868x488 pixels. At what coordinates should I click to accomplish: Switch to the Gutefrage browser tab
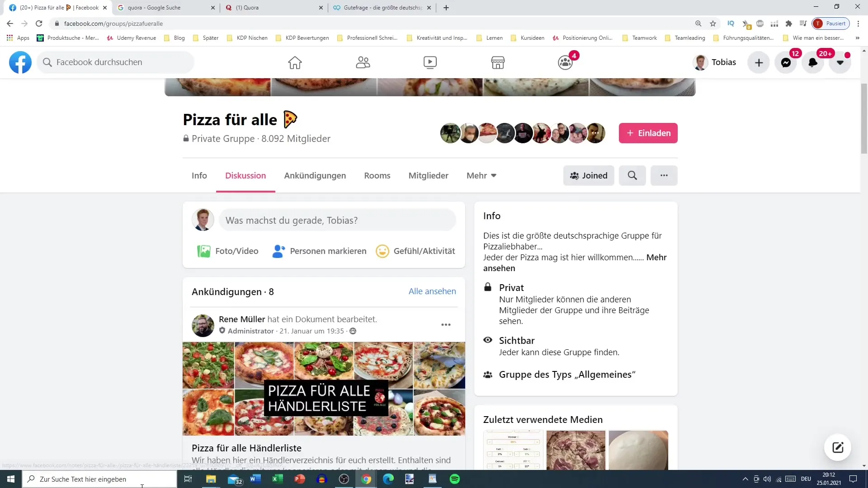pos(382,8)
